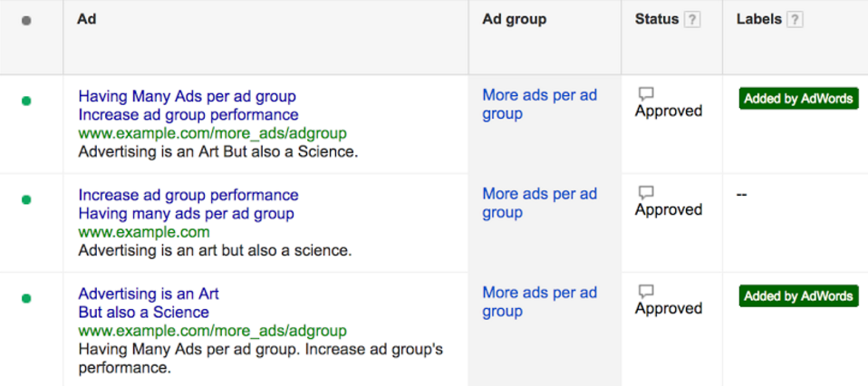Open the 'Having Many Ads per ad group' ad headline
The height and width of the screenshot is (386, 868).
[x=188, y=96]
